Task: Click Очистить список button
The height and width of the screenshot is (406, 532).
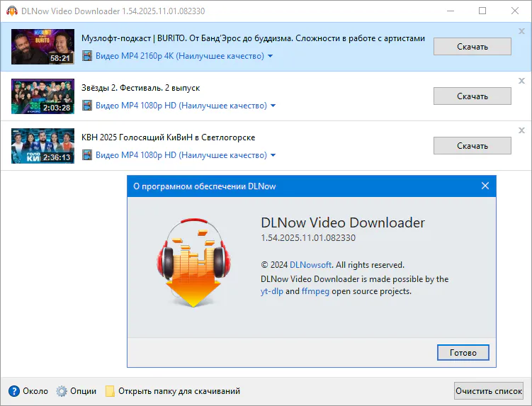Action: click(489, 390)
